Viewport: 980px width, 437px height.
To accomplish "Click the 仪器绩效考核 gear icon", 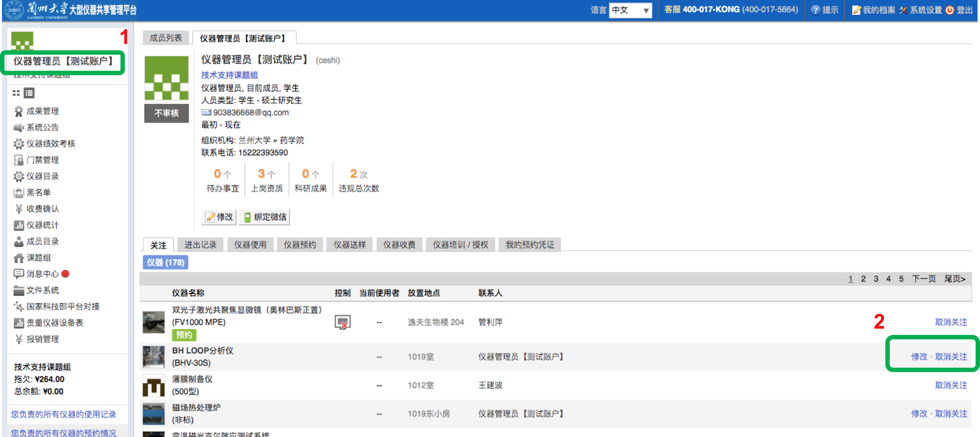I will [19, 144].
